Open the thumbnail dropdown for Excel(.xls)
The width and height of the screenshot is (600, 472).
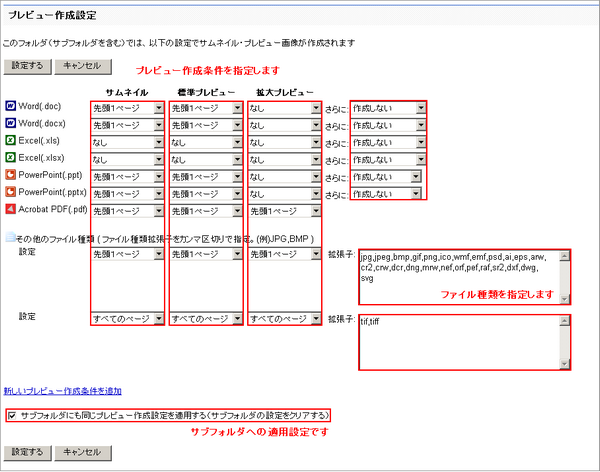coord(128,142)
